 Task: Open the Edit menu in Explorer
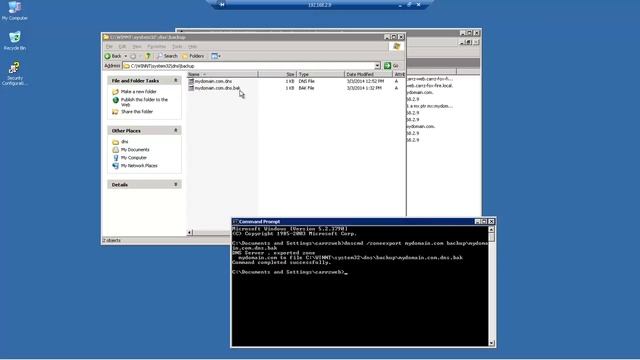tap(122, 47)
